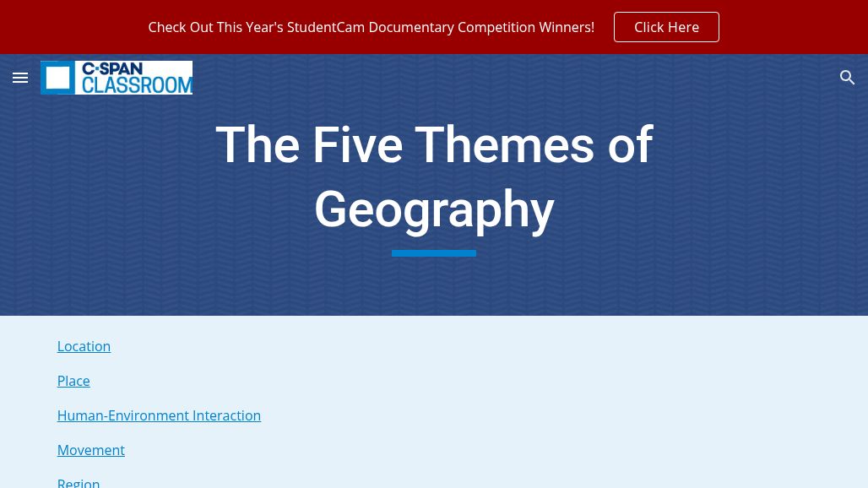
Task: Open the "Place" link
Action: click(73, 381)
